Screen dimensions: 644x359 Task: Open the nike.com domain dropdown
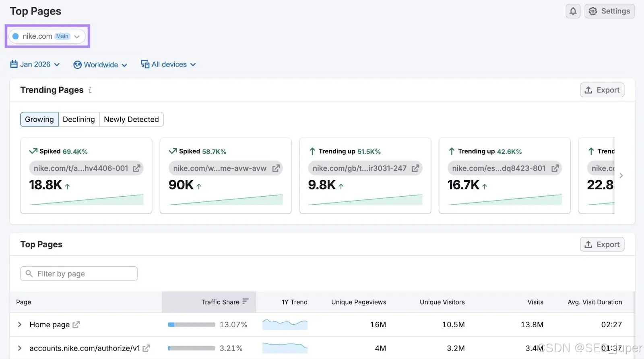click(x=47, y=36)
